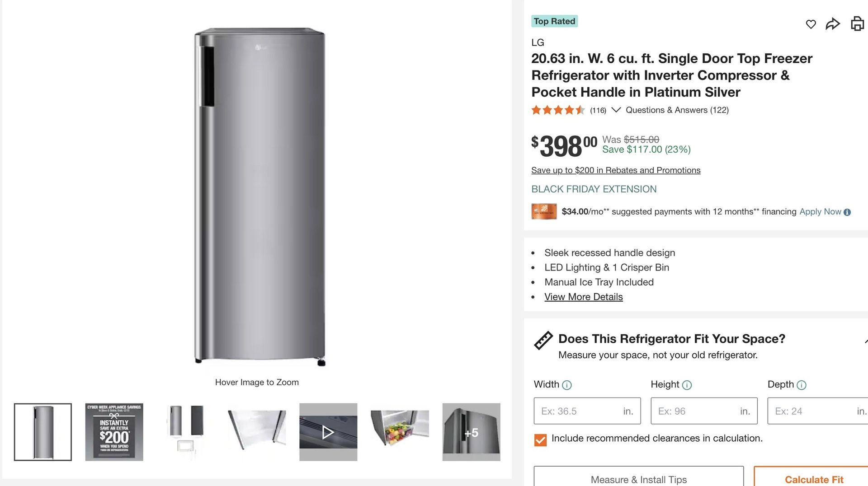The width and height of the screenshot is (868, 486).
Task: Click Apply Now for financing
Action: coord(820,211)
